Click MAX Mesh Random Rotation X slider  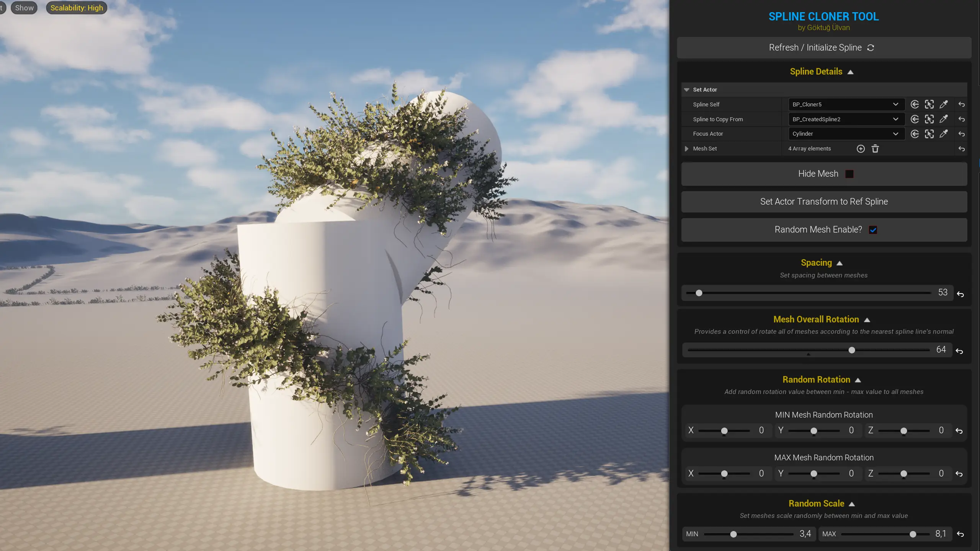724,474
